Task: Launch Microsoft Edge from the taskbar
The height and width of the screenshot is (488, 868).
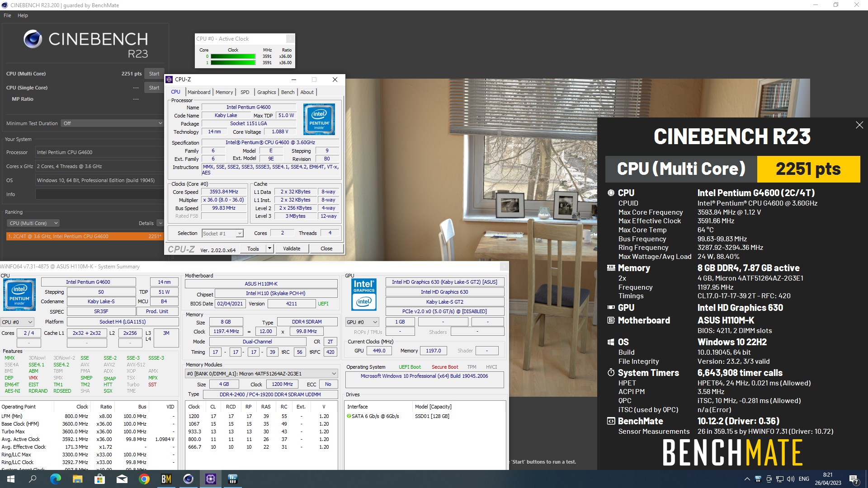Action: click(x=55, y=479)
